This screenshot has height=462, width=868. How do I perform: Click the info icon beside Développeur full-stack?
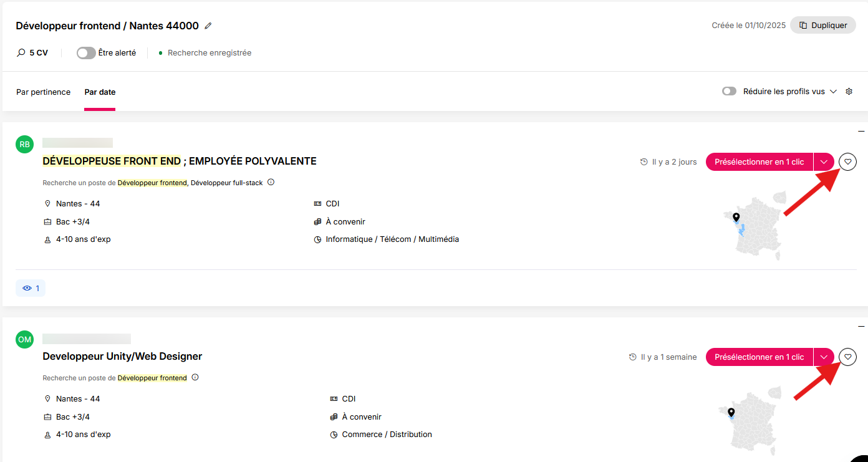click(271, 183)
